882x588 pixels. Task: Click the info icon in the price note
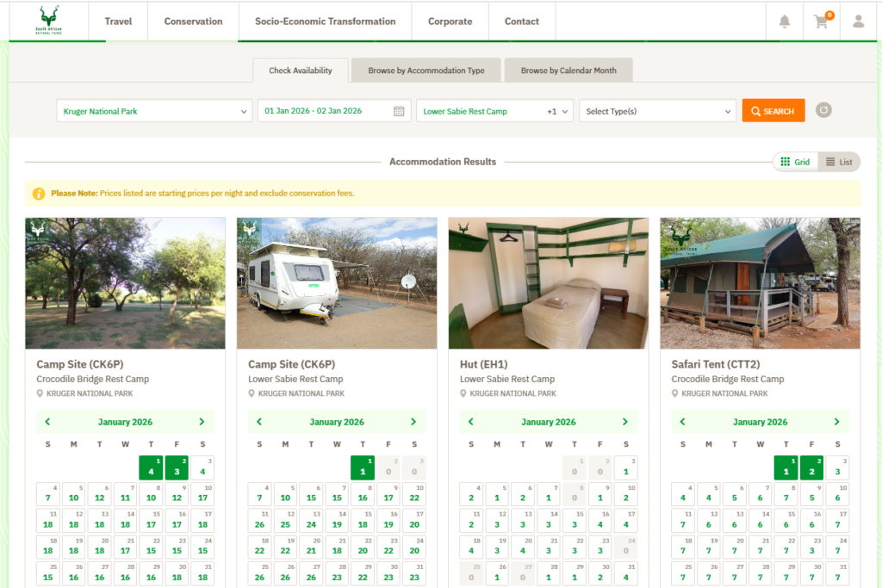[39, 194]
